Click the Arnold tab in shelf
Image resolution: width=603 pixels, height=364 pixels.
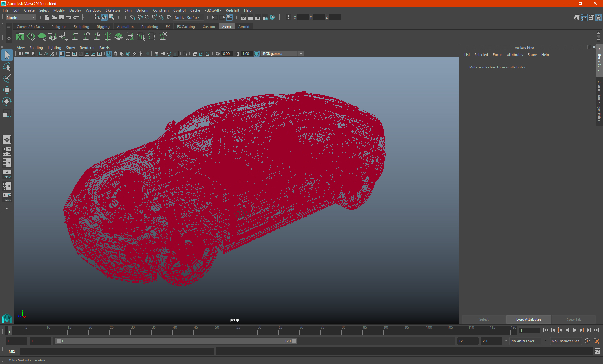click(244, 27)
